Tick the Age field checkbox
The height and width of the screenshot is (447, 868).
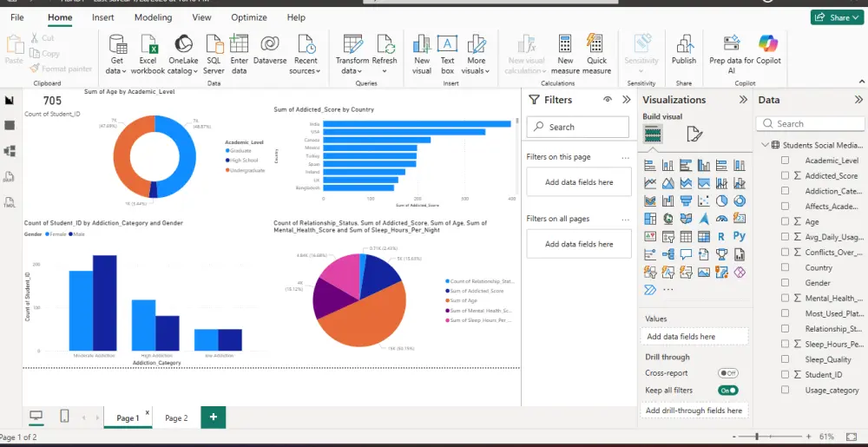[x=785, y=221]
